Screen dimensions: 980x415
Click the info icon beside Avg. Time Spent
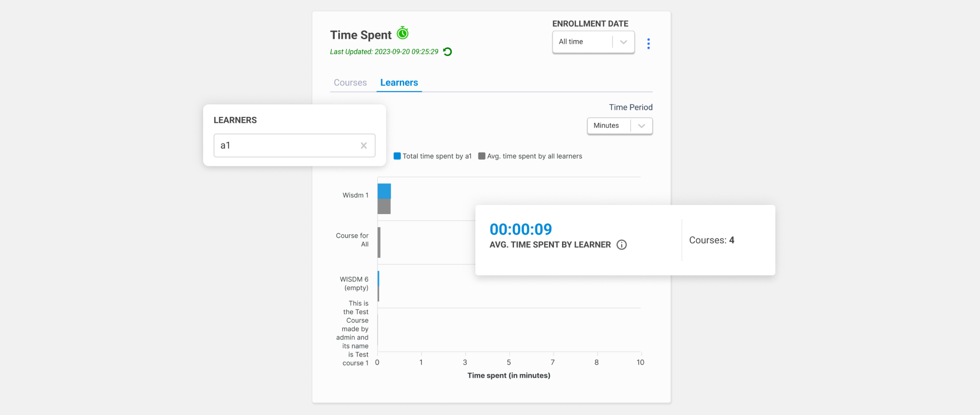[622, 245]
